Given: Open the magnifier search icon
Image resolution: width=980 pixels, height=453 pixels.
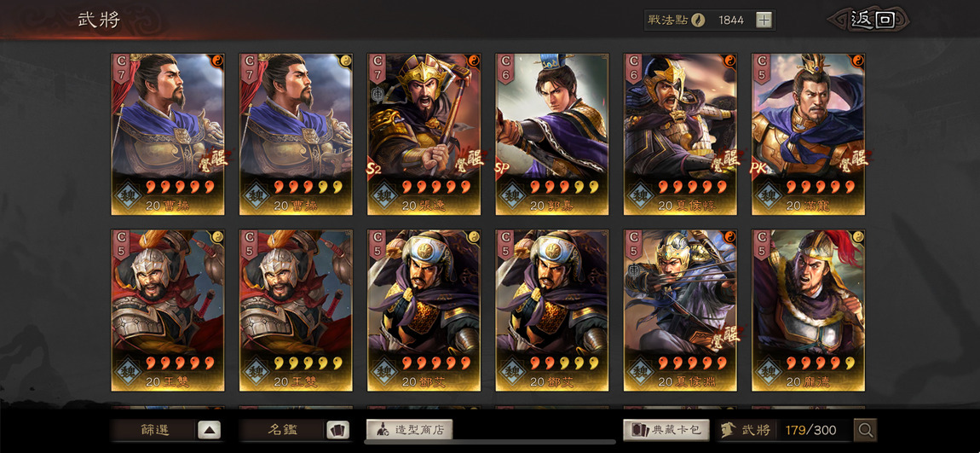Looking at the screenshot, I should pos(865,430).
